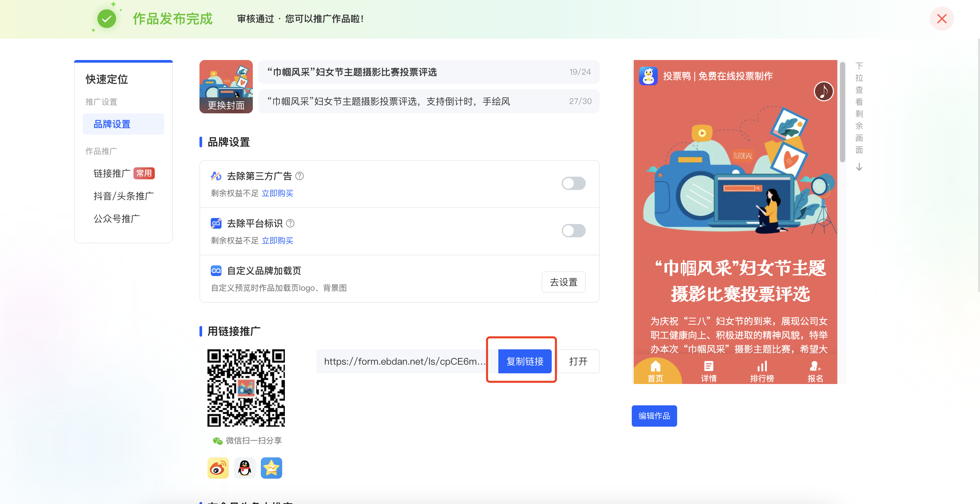Click 立即购买 under 去除第三方广告

pos(277,193)
